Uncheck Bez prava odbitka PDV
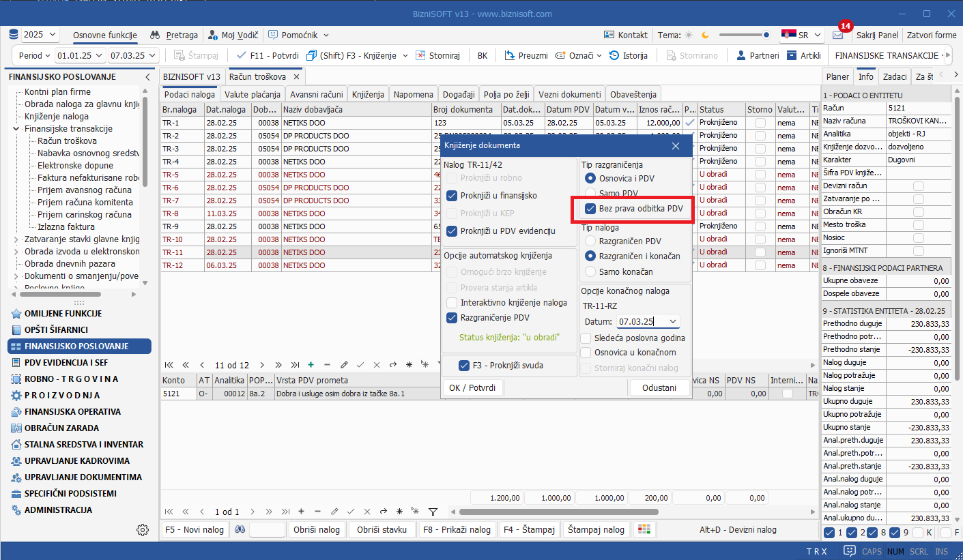The width and height of the screenshot is (963, 560). click(x=591, y=209)
